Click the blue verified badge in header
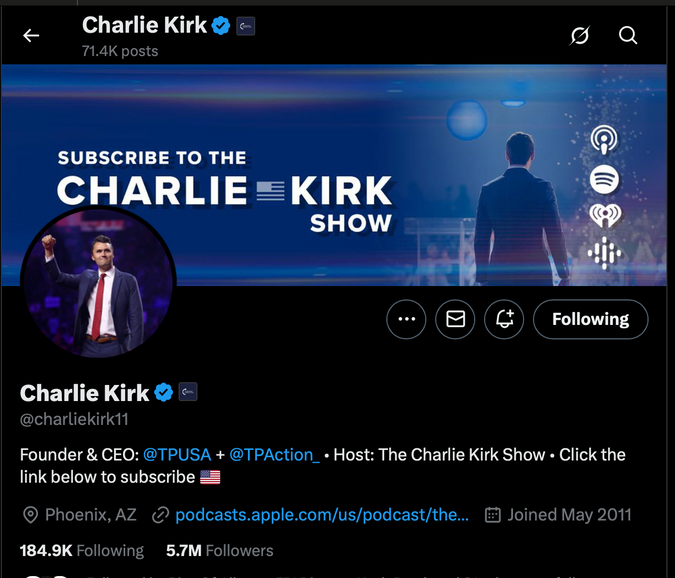 pos(221,26)
